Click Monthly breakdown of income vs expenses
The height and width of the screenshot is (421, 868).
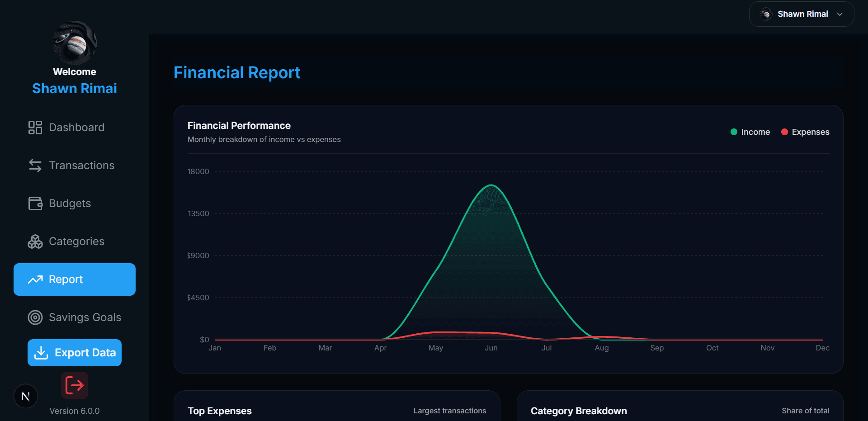[x=264, y=139]
